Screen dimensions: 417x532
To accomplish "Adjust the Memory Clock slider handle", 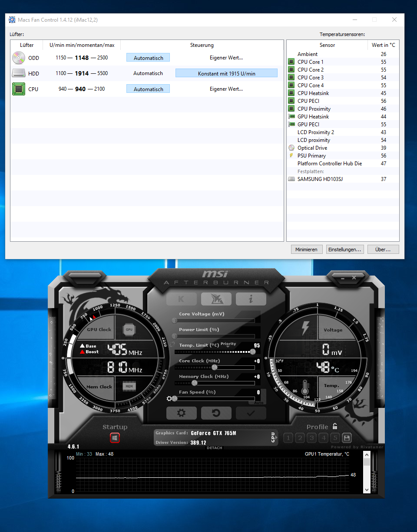I will click(x=195, y=383).
